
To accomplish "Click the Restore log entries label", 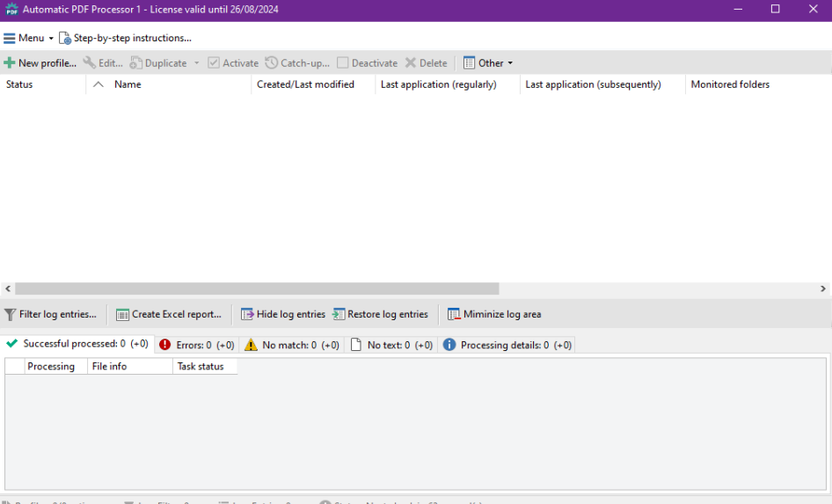I will (x=388, y=314).
